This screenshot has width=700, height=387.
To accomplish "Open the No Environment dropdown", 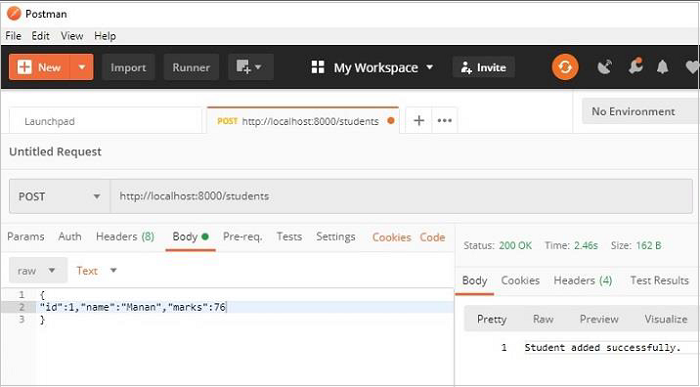I will (641, 111).
